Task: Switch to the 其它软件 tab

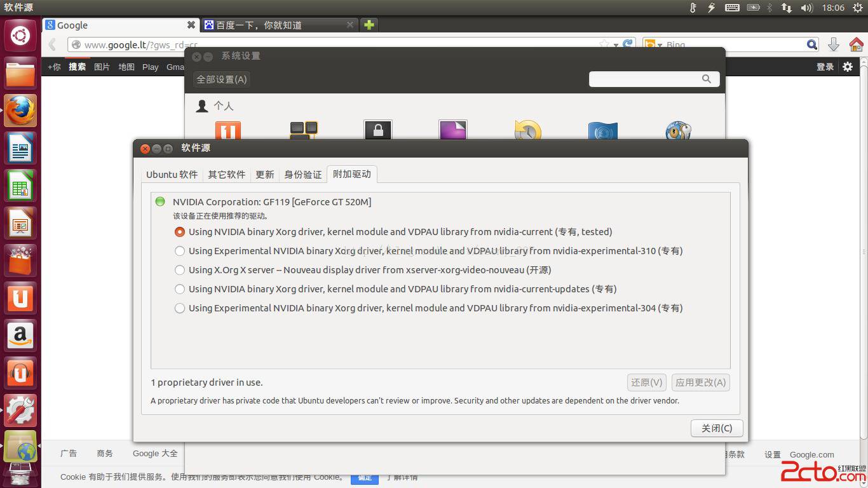Action: 226,174
